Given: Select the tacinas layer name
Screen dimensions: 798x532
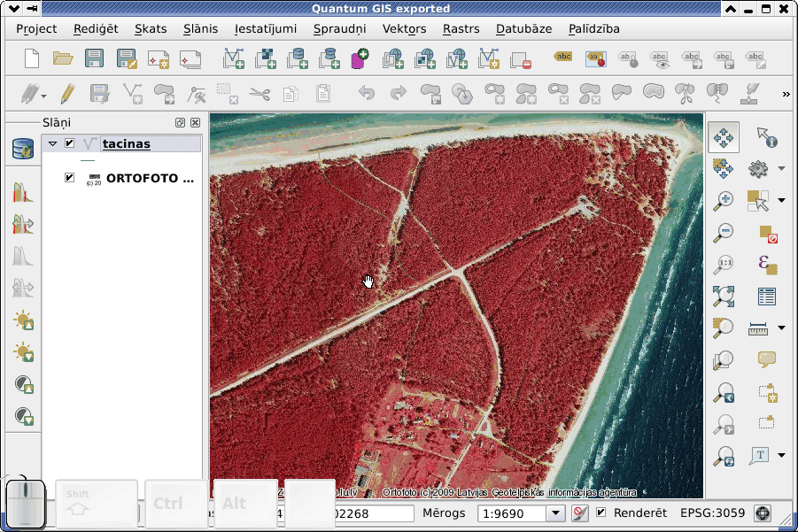Looking at the screenshot, I should [127, 144].
